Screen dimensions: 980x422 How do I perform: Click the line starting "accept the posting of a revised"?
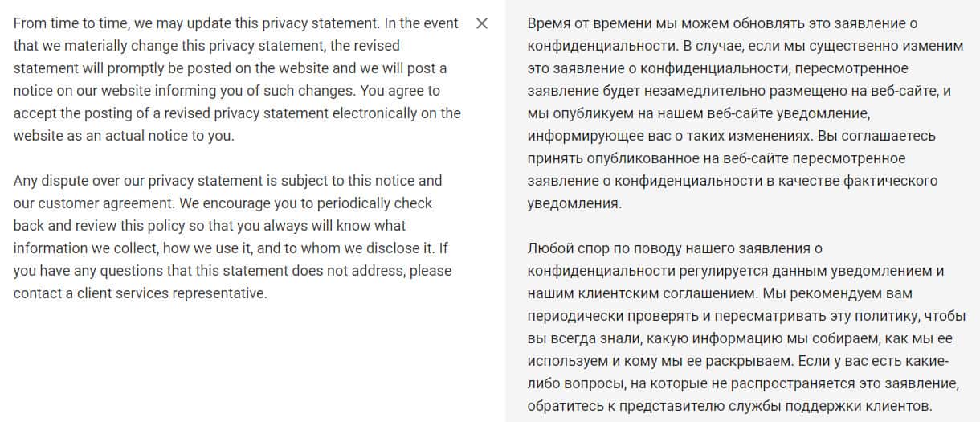pyautogui.click(x=237, y=113)
